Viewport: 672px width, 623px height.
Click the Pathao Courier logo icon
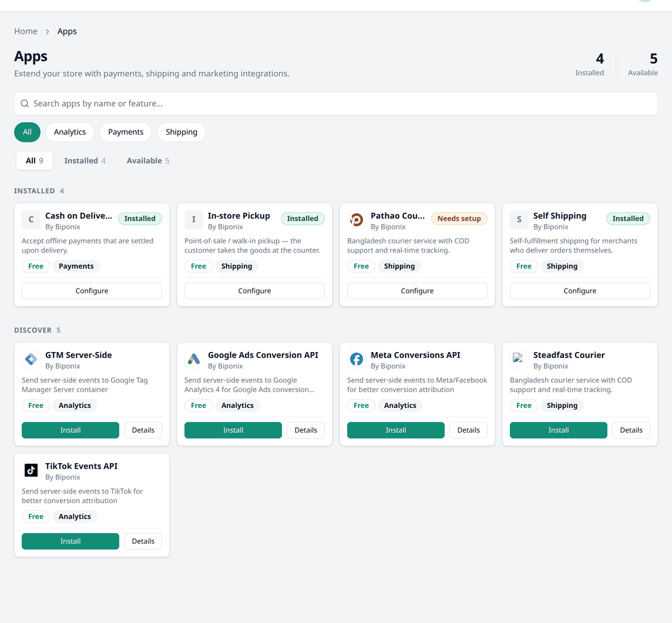point(356,220)
